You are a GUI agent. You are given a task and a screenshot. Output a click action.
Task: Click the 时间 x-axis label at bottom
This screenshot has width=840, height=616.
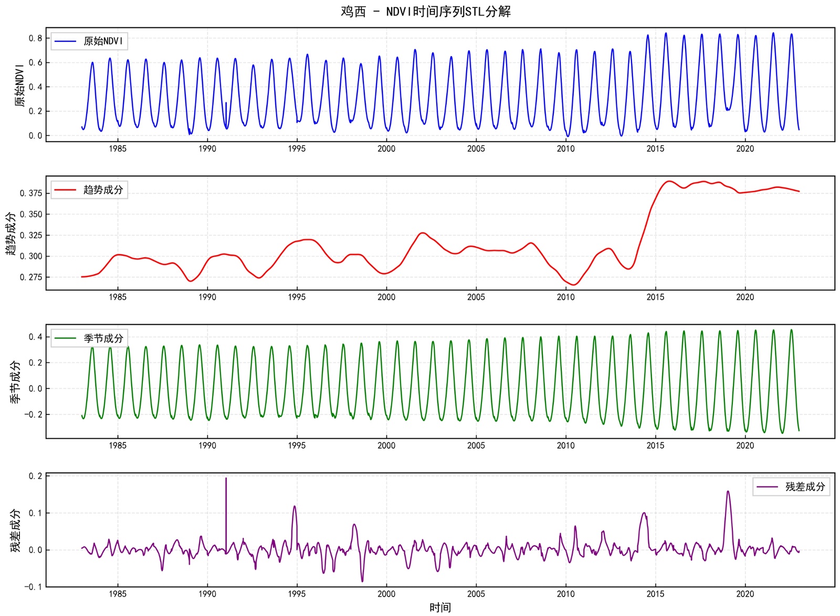pos(440,608)
